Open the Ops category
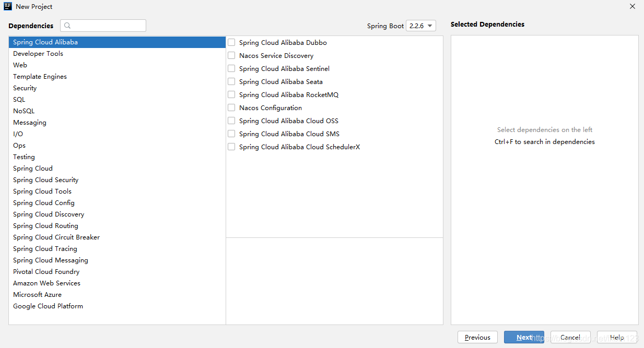Image resolution: width=644 pixels, height=348 pixels. (x=117, y=146)
